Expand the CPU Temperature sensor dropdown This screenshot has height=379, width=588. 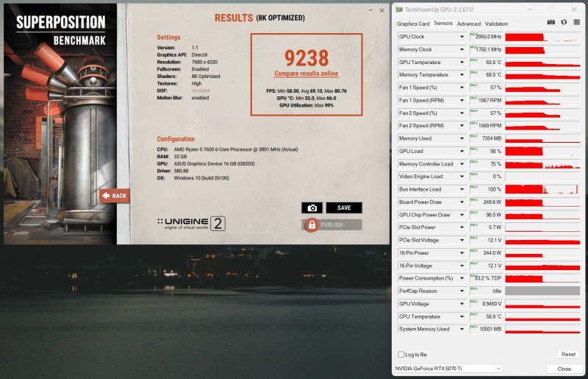click(462, 316)
